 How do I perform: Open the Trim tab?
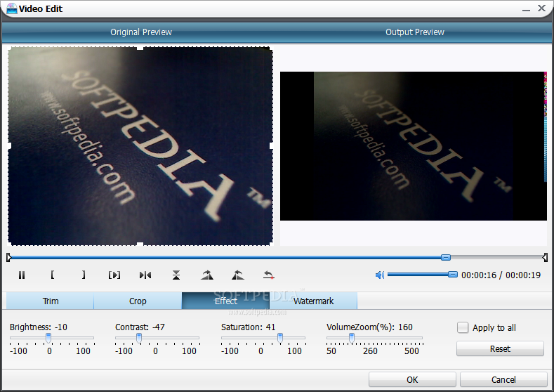point(50,301)
